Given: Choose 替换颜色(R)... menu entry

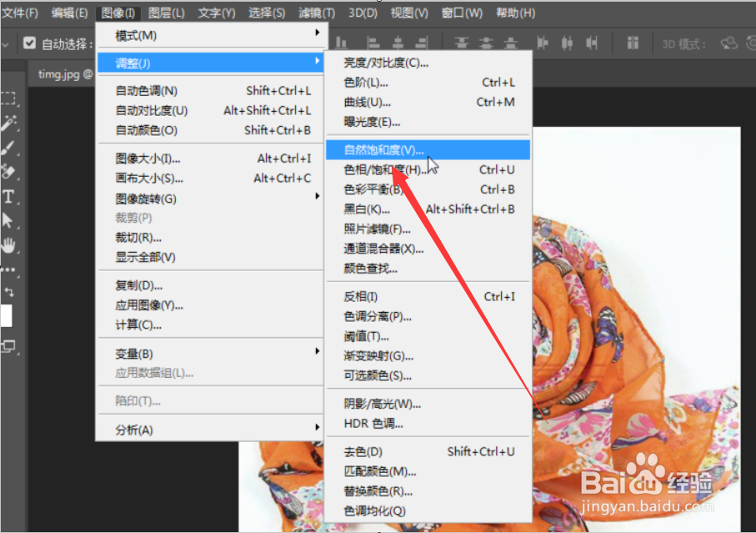Looking at the screenshot, I should click(x=428, y=491).
